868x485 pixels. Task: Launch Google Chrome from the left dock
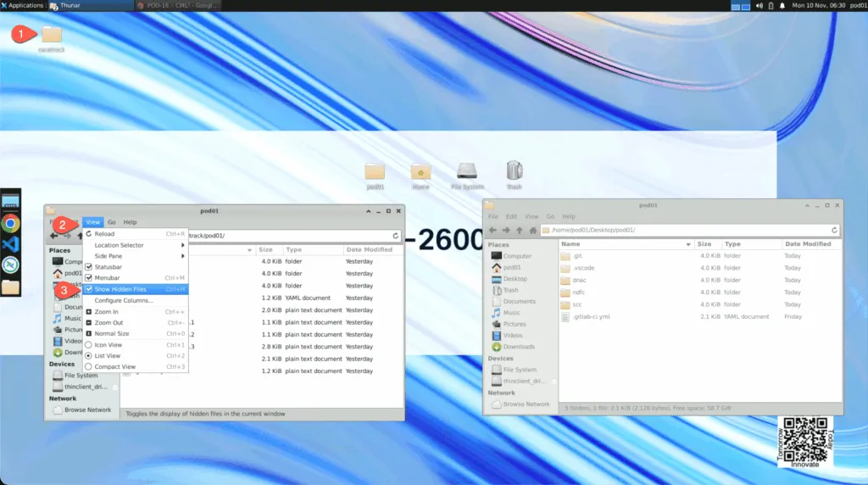[10, 224]
